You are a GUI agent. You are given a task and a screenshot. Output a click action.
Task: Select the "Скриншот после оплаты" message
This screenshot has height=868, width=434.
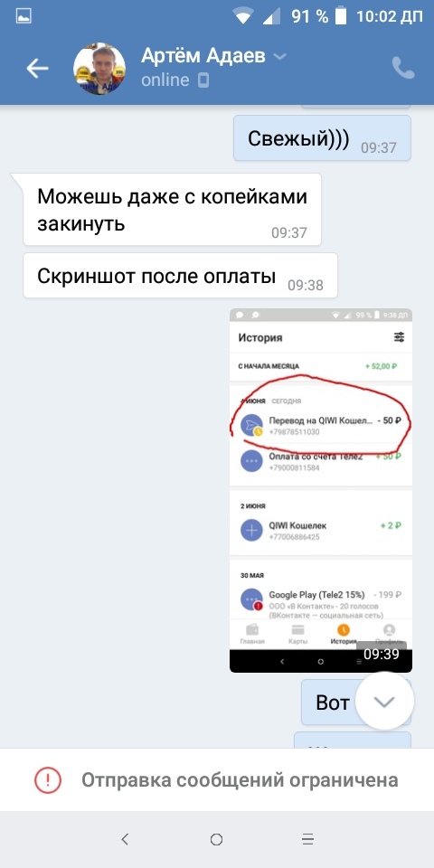point(180,276)
